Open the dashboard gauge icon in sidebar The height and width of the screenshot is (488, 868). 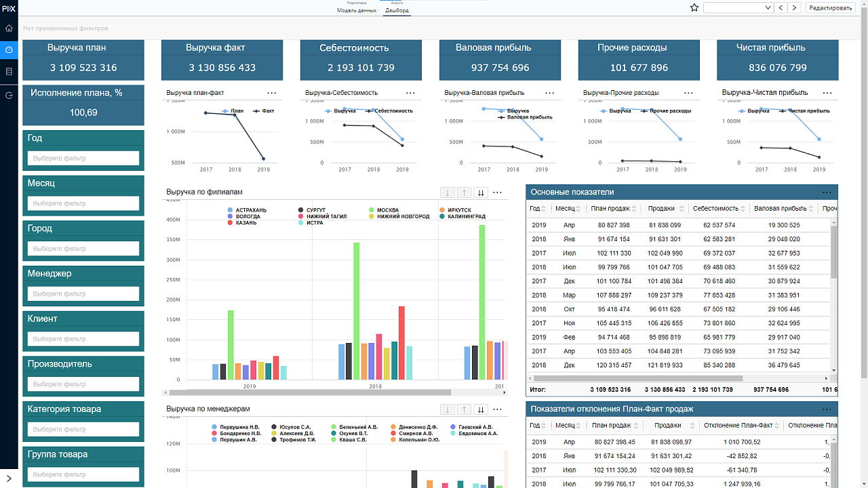click(x=9, y=50)
